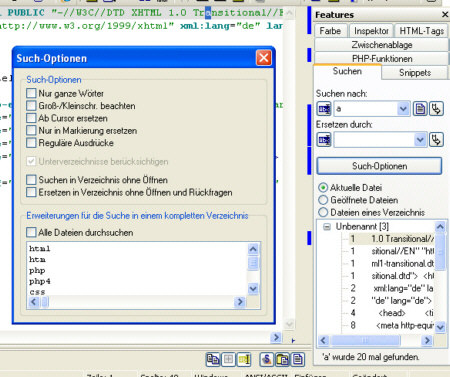Select the 'Aktuelle Datei' radio button
450x377 pixels.
pyautogui.click(x=323, y=188)
